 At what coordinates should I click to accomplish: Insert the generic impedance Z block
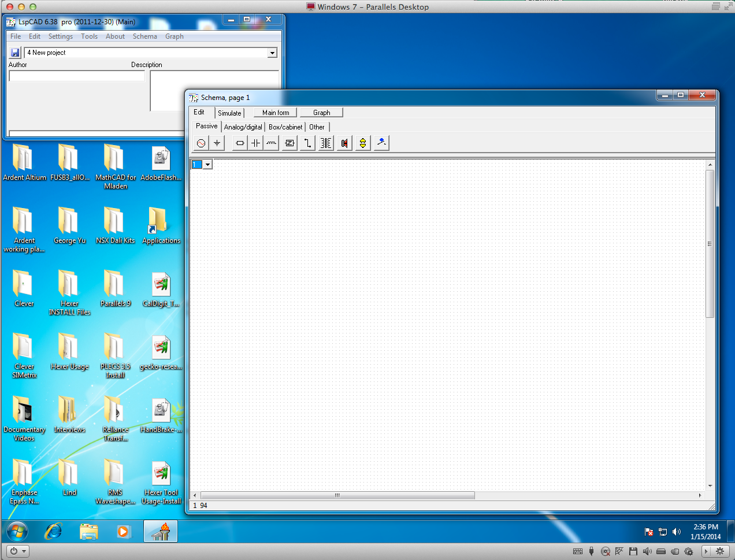point(289,143)
